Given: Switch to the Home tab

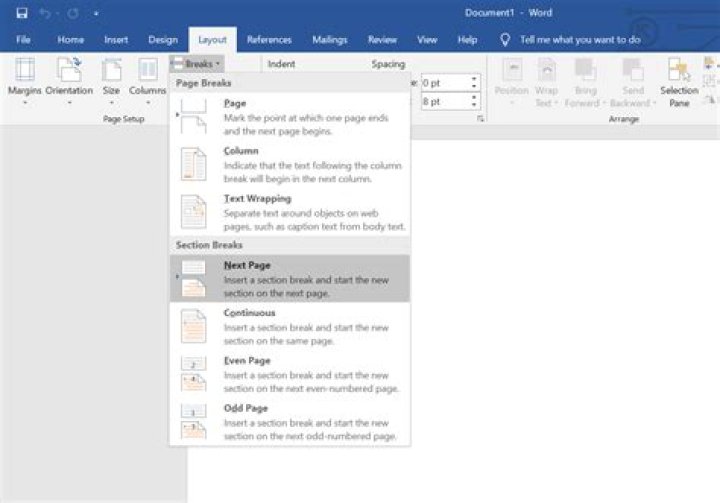Looking at the screenshot, I should [70, 40].
